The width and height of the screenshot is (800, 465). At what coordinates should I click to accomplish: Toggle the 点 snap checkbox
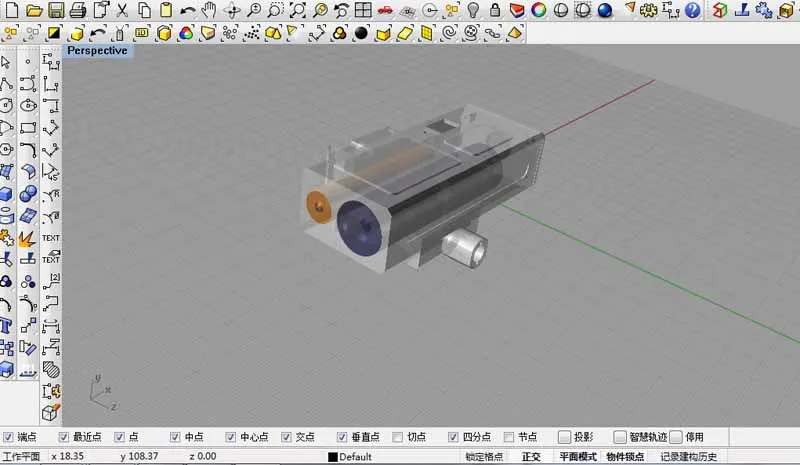point(119,437)
